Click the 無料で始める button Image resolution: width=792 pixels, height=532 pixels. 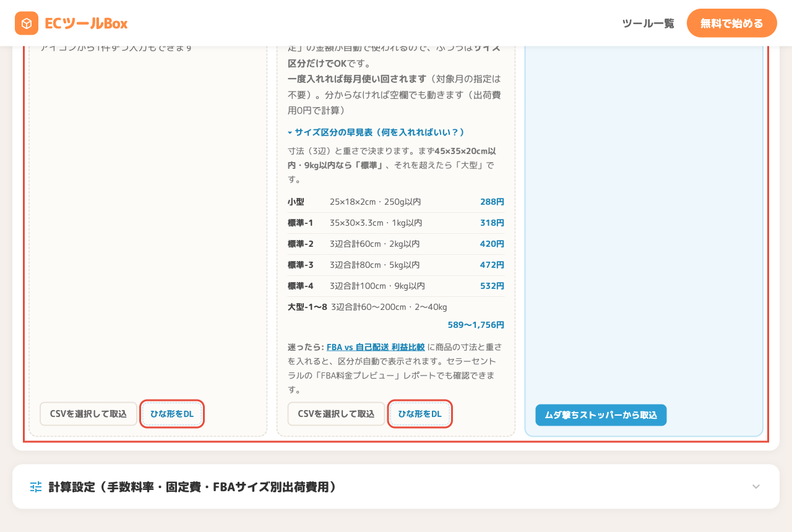pos(731,24)
